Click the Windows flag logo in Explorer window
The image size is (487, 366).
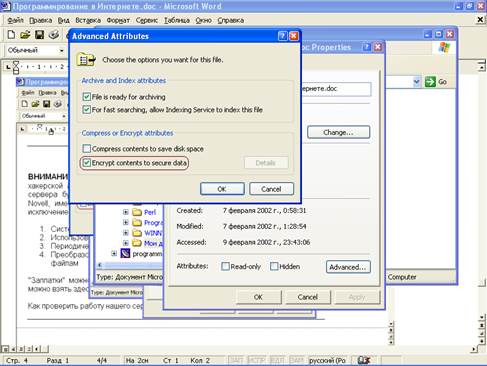tap(444, 48)
